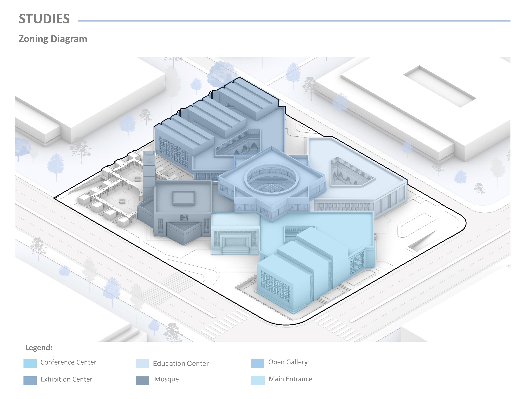Click the Exhibition Center legend color swatch
The width and height of the screenshot is (532, 399).
[30, 380]
